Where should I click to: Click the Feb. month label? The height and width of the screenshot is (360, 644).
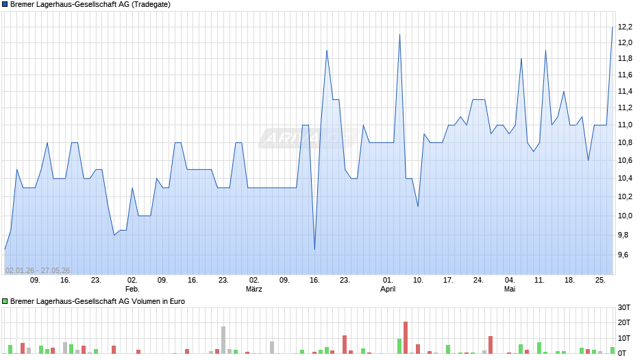point(132,289)
